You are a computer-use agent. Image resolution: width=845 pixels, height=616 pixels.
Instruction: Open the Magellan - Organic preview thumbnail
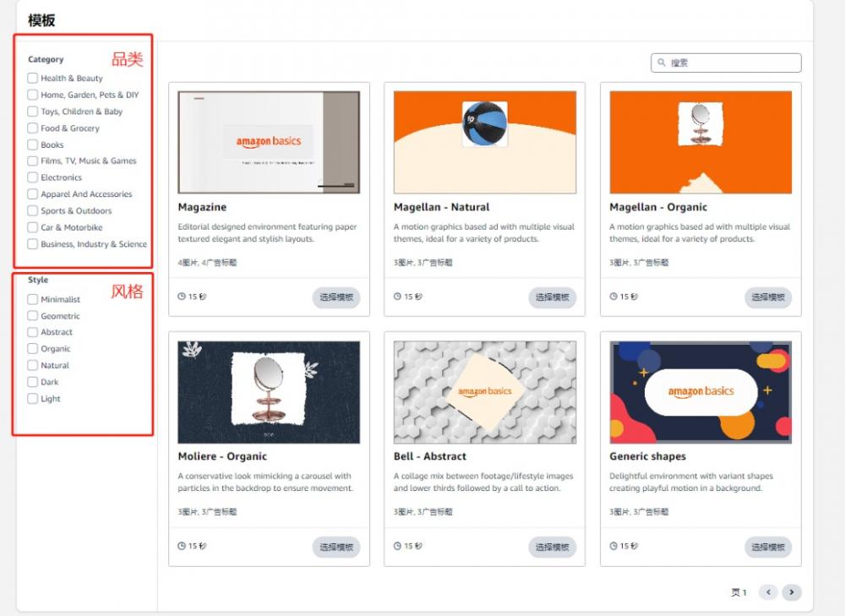pyautogui.click(x=701, y=142)
